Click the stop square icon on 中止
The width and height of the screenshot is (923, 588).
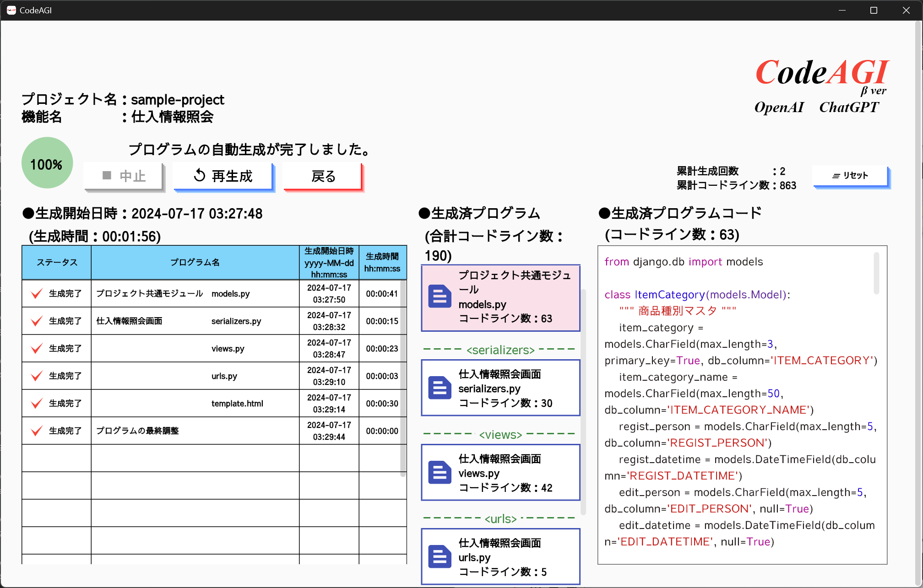point(107,176)
